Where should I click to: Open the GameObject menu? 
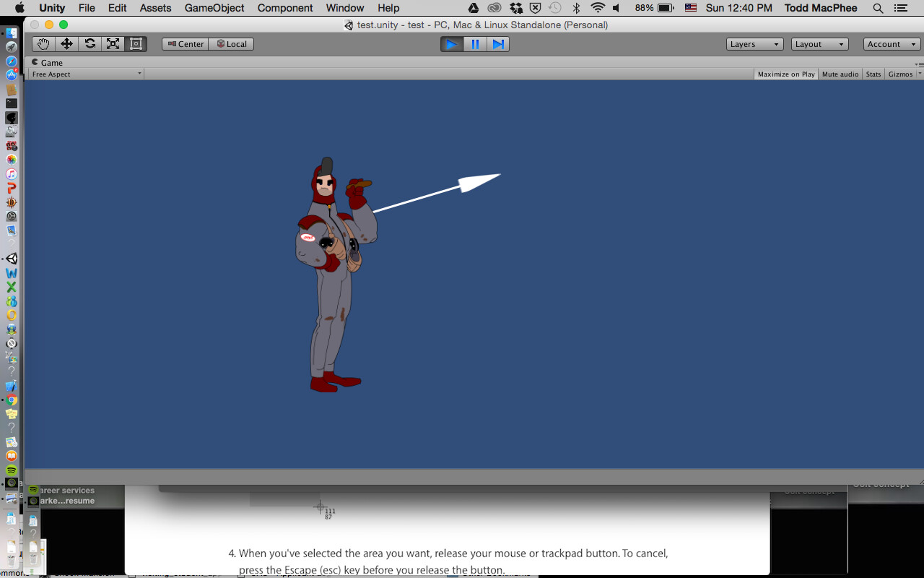(x=214, y=8)
